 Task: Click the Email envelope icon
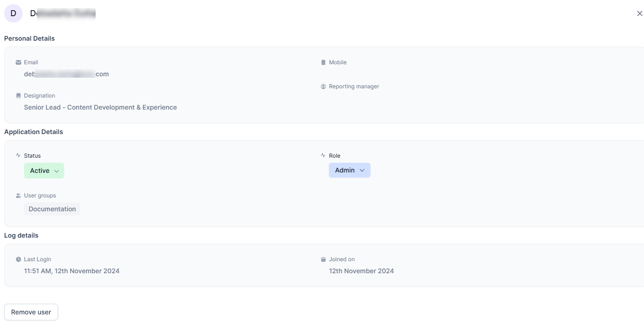coord(18,62)
